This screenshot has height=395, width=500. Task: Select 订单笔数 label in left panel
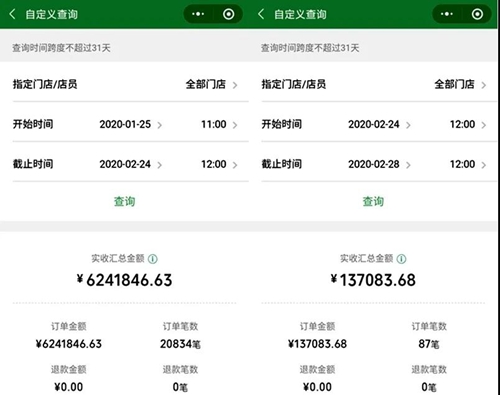180,326
